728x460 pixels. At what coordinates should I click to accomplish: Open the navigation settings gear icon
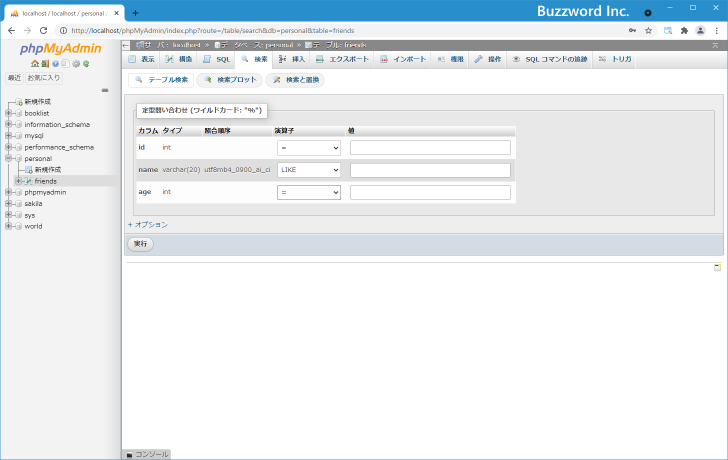(x=76, y=64)
